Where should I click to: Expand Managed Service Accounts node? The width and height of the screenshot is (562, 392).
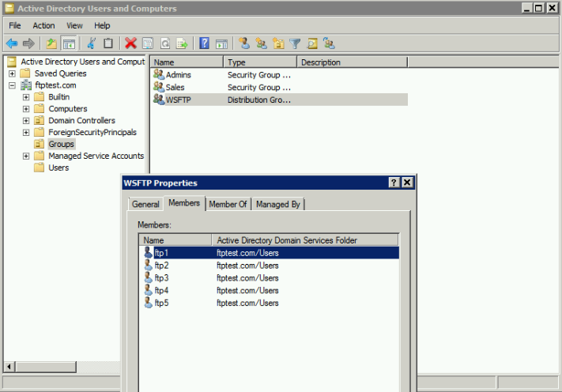26,156
